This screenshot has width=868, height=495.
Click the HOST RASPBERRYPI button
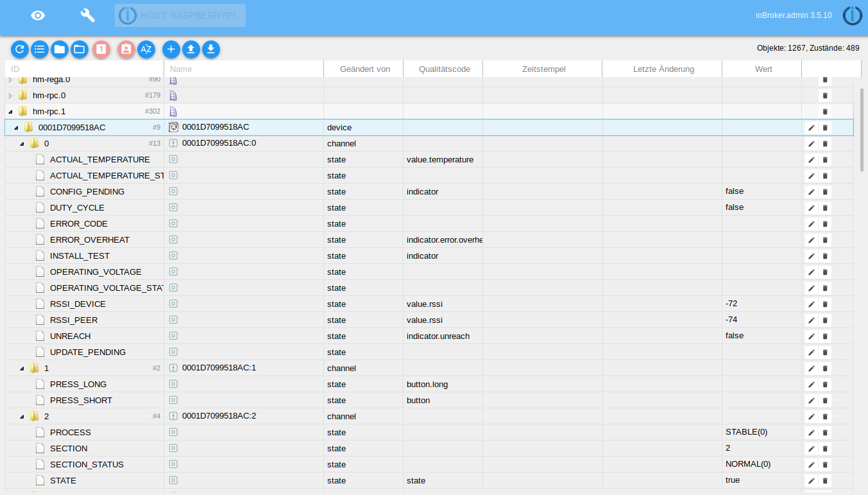point(180,15)
